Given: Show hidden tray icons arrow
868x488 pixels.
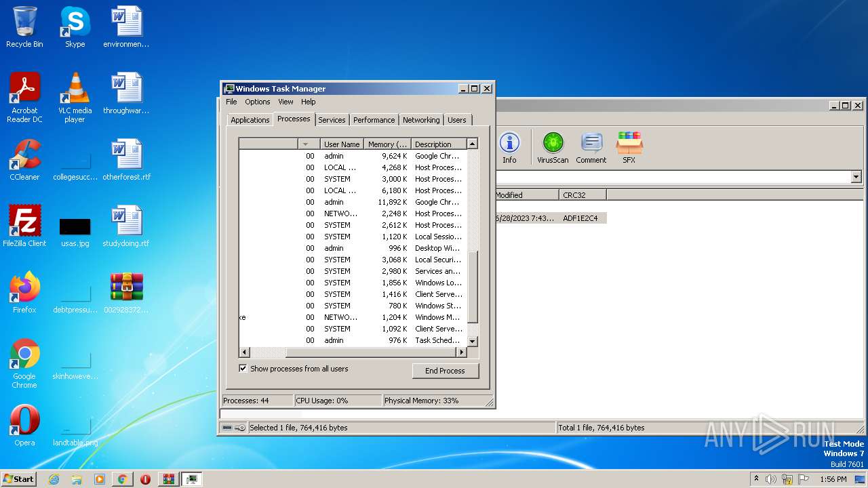Looking at the screenshot, I should click(x=756, y=479).
